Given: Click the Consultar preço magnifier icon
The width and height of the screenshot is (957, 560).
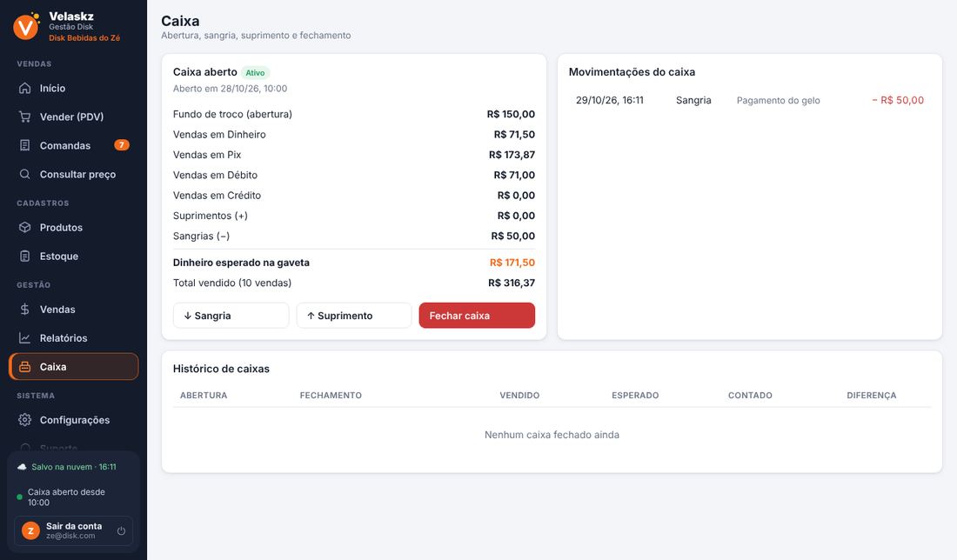Looking at the screenshot, I should click(x=24, y=174).
